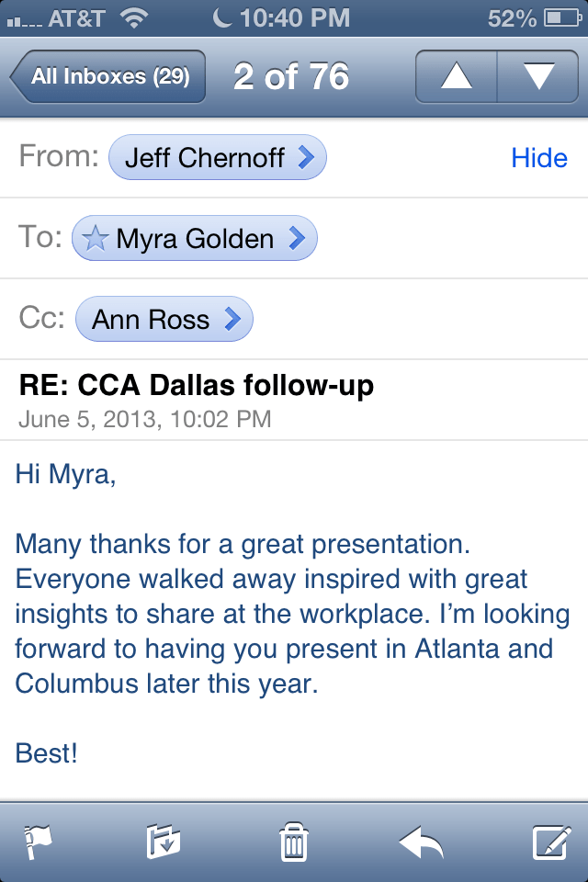Tap Hide to collapse recipient details

click(x=539, y=157)
